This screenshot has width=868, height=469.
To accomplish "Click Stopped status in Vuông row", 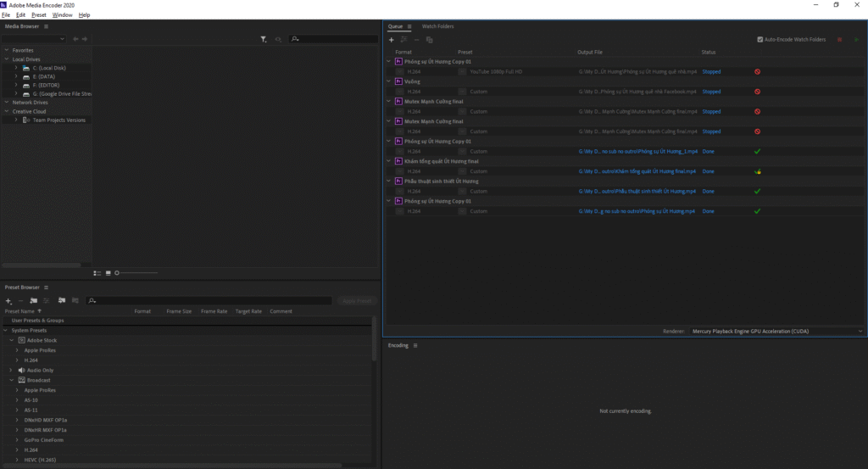I will click(711, 92).
